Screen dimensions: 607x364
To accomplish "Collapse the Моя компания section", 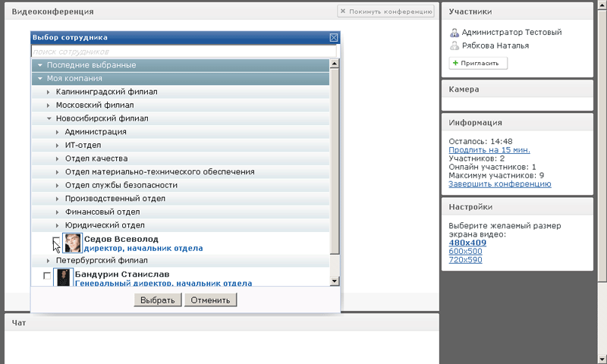I will pos(40,79).
